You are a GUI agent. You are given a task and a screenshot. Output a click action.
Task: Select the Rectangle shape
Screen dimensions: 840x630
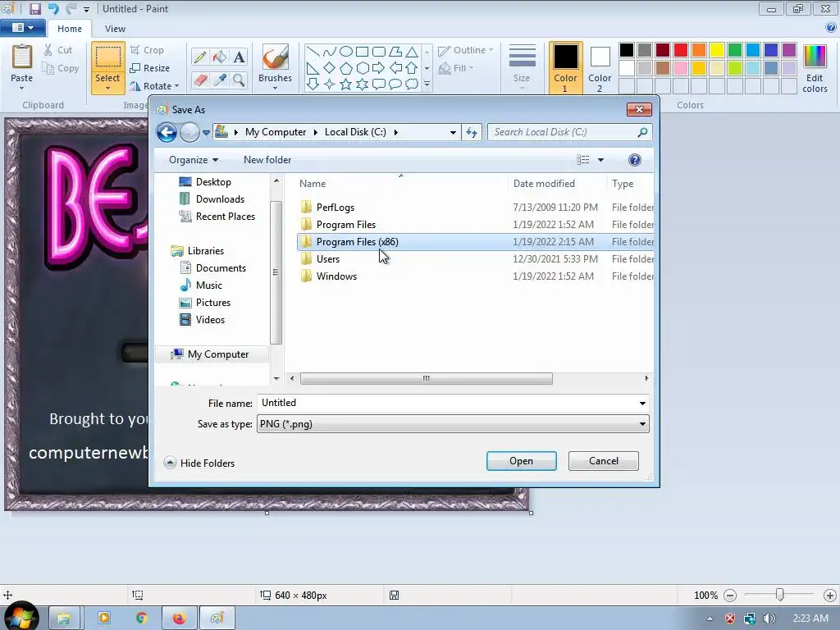(x=362, y=52)
